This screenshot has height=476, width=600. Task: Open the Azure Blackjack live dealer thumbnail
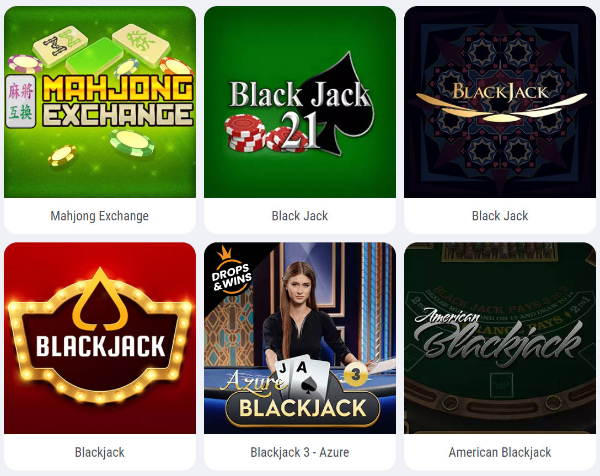[300, 338]
